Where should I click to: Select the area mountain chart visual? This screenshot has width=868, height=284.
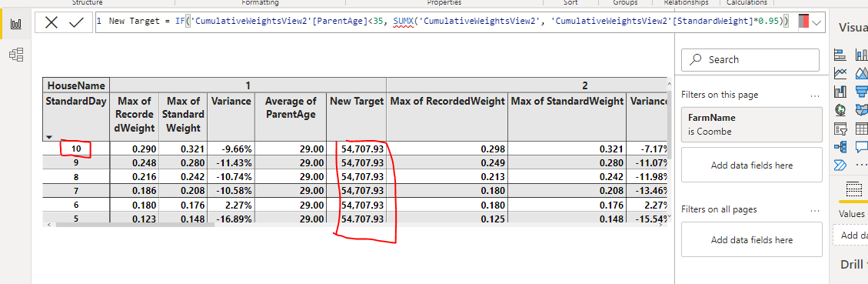click(861, 72)
